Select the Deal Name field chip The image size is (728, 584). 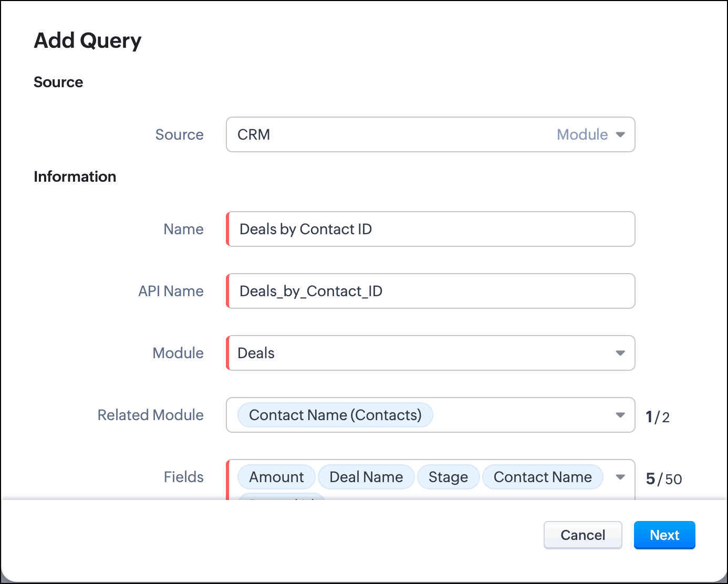366,477
